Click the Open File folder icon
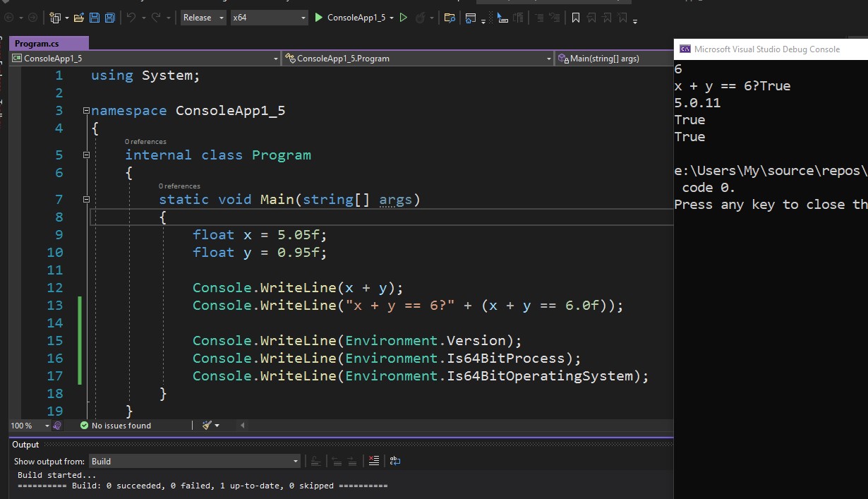868x499 pixels. [79, 18]
